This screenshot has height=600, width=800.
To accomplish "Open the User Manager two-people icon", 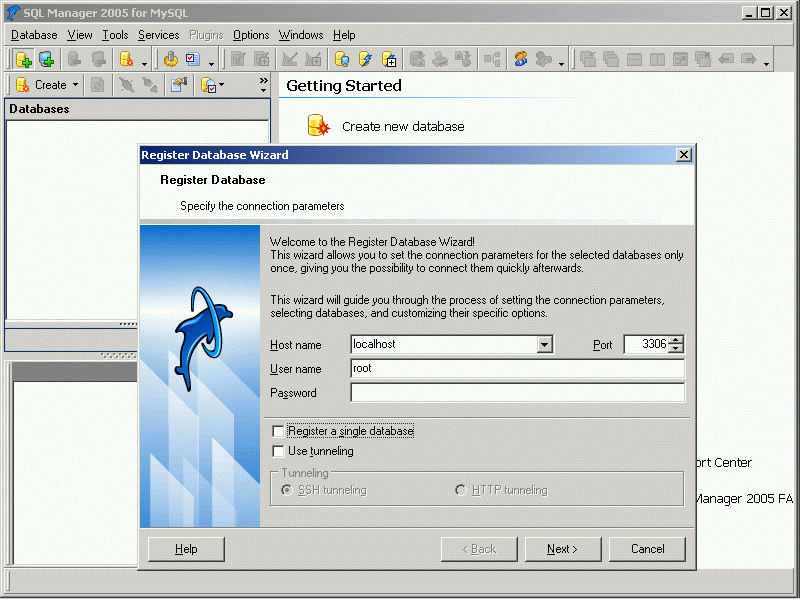I will (520, 59).
